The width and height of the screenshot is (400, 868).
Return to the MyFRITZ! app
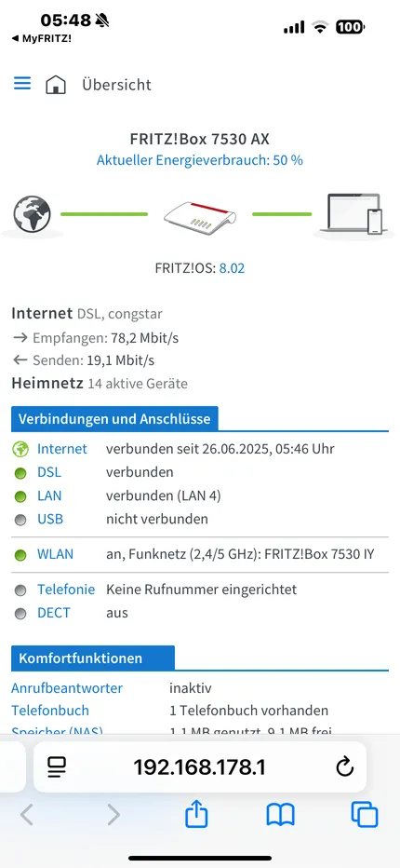42,39
